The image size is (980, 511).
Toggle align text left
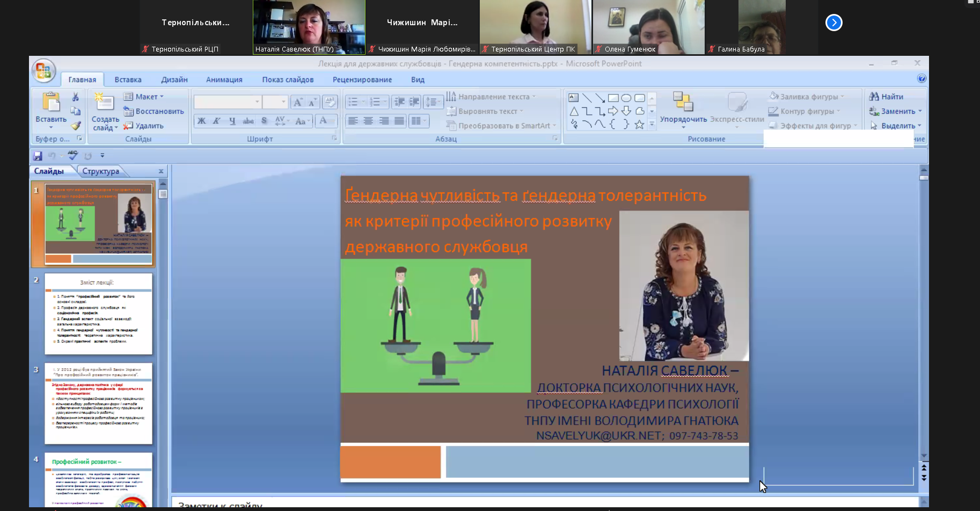353,121
